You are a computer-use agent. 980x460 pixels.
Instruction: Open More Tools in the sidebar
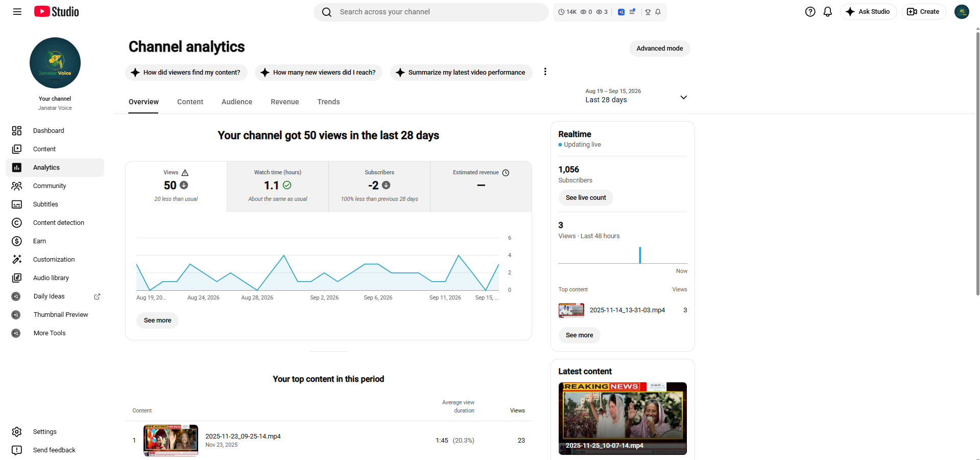pyautogui.click(x=55, y=333)
